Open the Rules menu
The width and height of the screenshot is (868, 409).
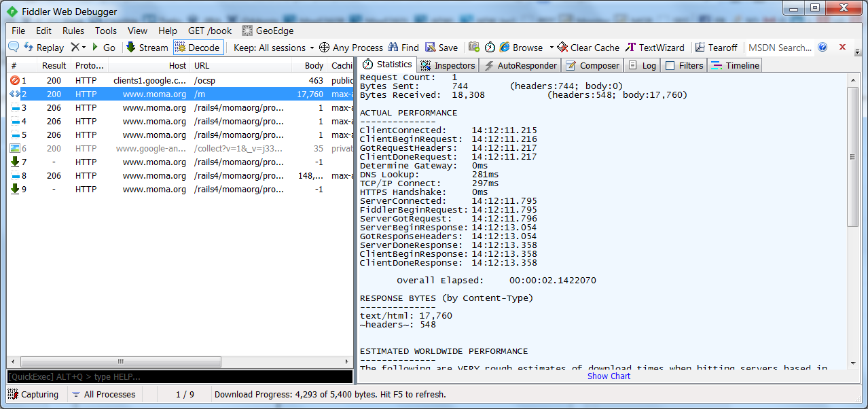pyautogui.click(x=73, y=31)
